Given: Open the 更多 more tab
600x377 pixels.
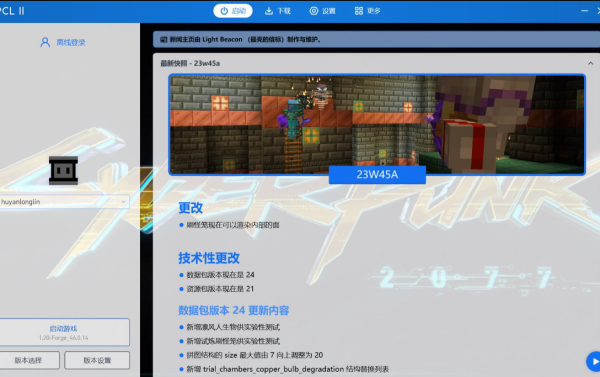Looking at the screenshot, I should pos(367,11).
